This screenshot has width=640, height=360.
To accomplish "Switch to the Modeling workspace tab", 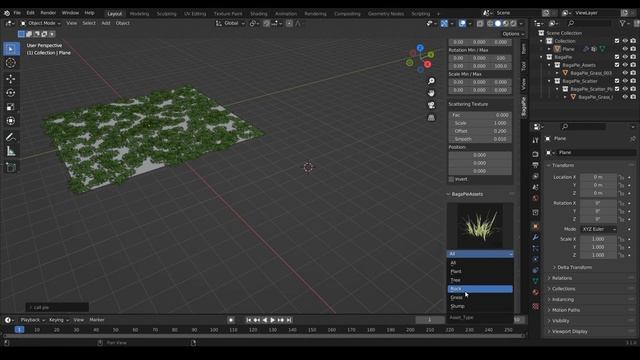I will (x=139, y=13).
